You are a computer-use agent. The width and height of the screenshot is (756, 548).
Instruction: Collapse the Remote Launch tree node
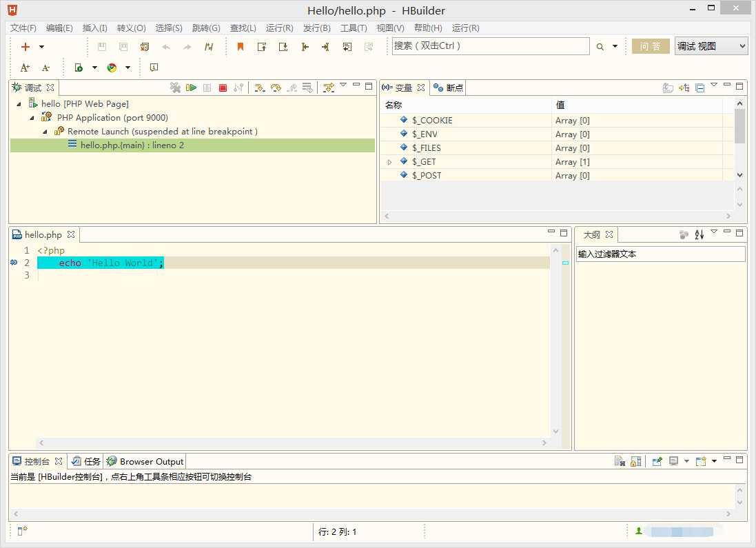click(x=45, y=132)
